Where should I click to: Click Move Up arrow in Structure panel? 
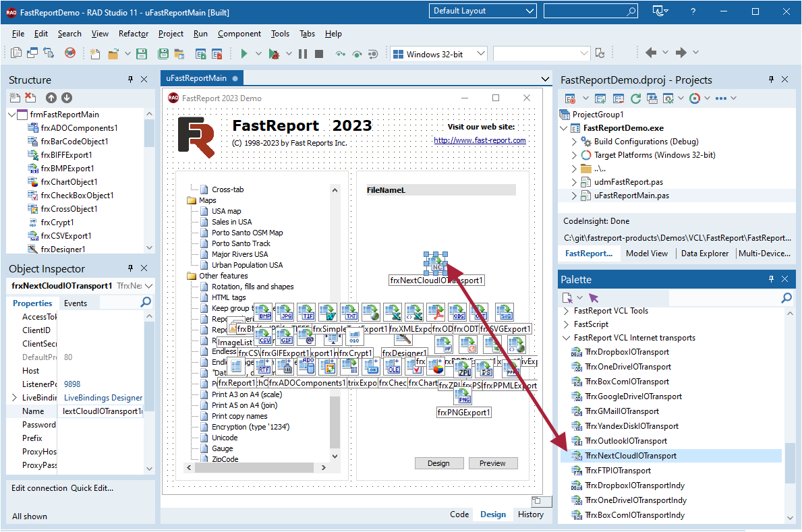(x=51, y=98)
